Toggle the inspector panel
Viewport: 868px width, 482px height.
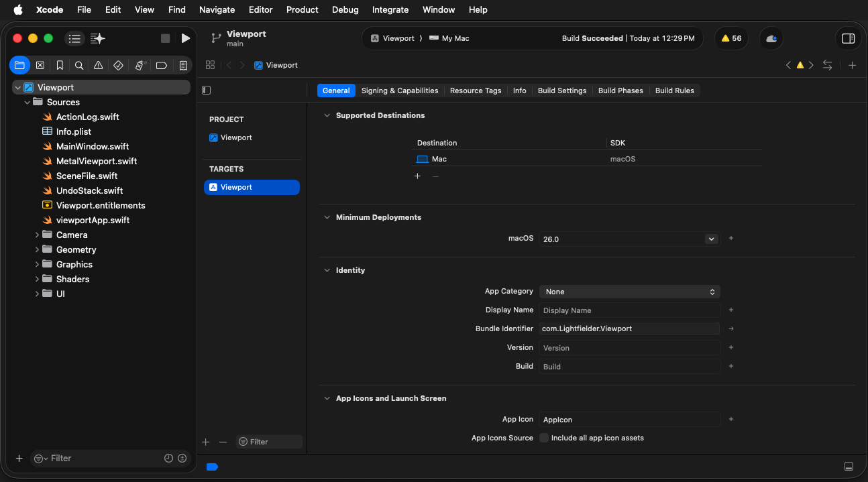point(848,38)
